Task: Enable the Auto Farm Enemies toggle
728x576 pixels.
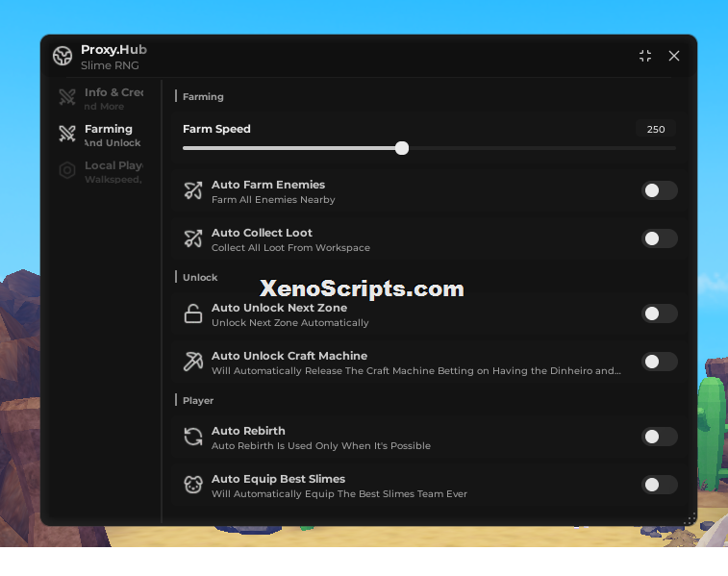Action: (x=660, y=190)
